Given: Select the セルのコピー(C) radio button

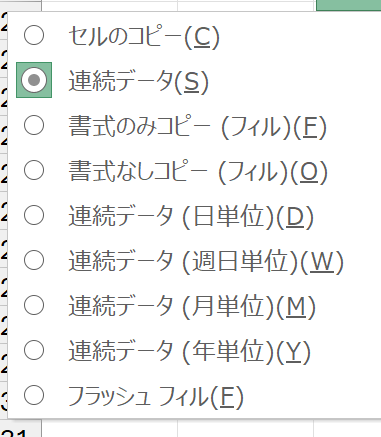Looking at the screenshot, I should pos(34,35).
